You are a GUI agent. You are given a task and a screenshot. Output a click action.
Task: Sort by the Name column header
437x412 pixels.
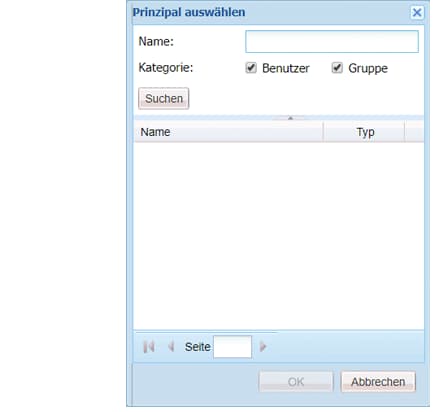tap(228, 132)
